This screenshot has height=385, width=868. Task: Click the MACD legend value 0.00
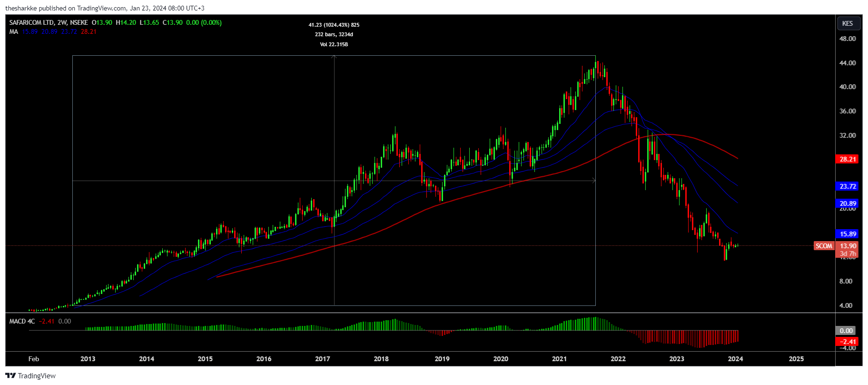(65, 321)
